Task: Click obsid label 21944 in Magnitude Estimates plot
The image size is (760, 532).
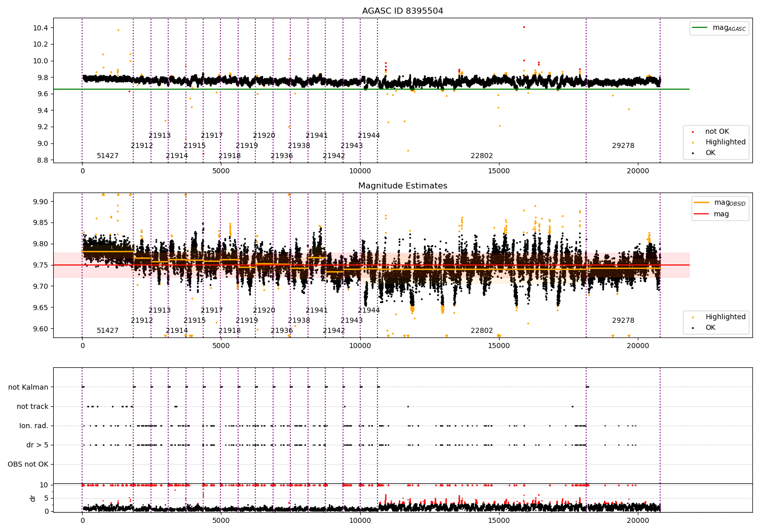Action: [x=369, y=310]
